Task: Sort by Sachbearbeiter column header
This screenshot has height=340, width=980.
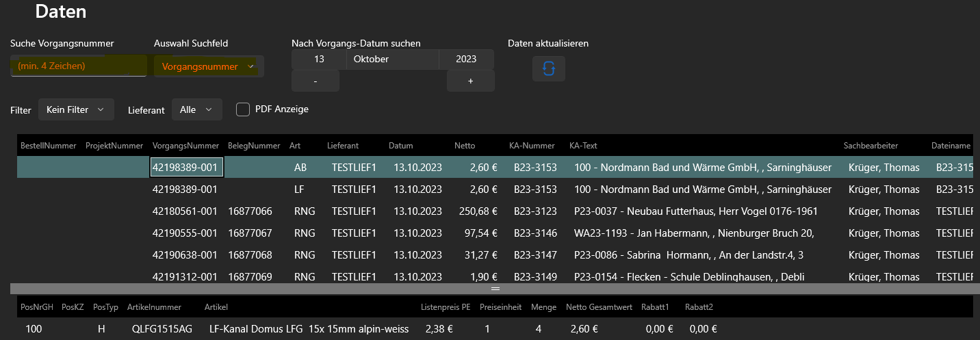Action: (x=871, y=146)
